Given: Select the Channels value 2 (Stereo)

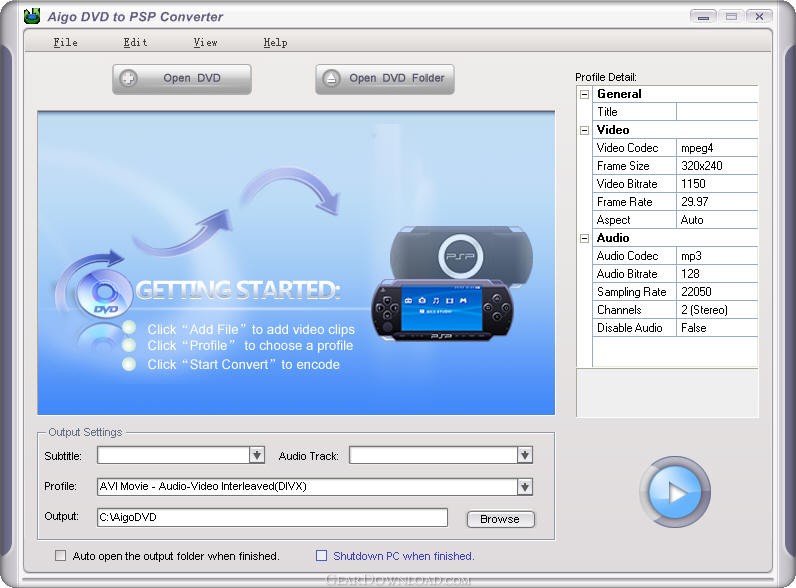Looking at the screenshot, I should click(x=717, y=310).
